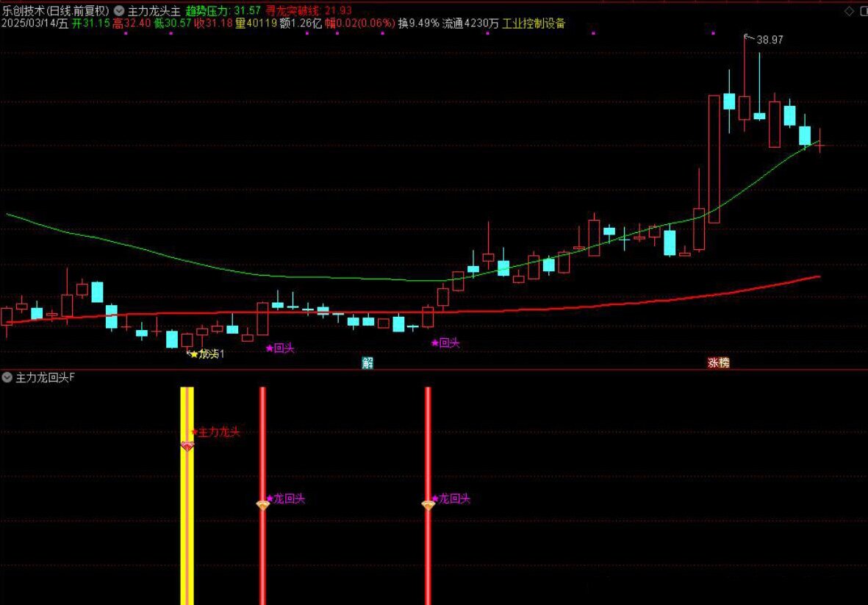Viewport: 868px width, 605px height.
Task: Click the date 2025/03/14/五
Action: pos(35,24)
